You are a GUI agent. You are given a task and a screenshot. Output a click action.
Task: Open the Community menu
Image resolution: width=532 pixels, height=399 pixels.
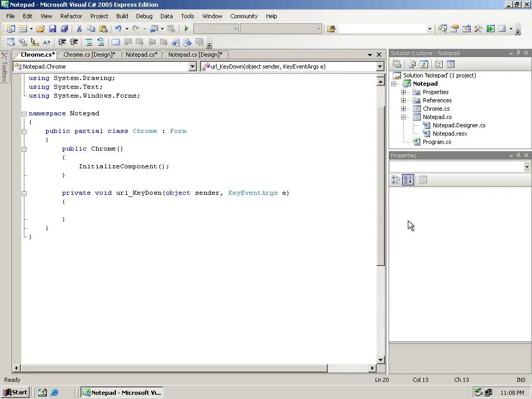click(244, 16)
